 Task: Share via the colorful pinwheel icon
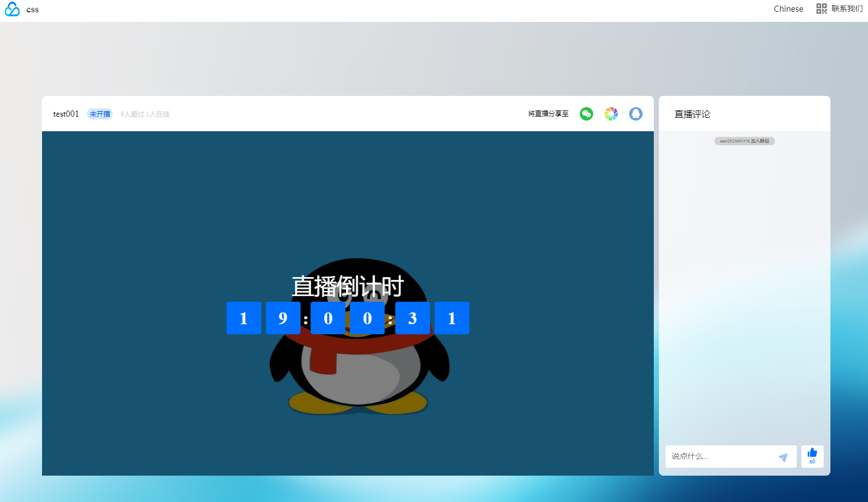(x=611, y=114)
